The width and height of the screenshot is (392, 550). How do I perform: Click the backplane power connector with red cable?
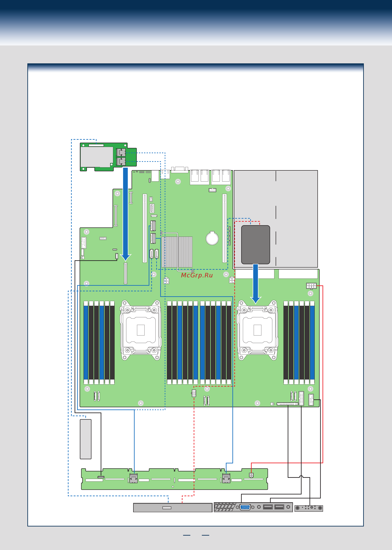click(x=251, y=475)
